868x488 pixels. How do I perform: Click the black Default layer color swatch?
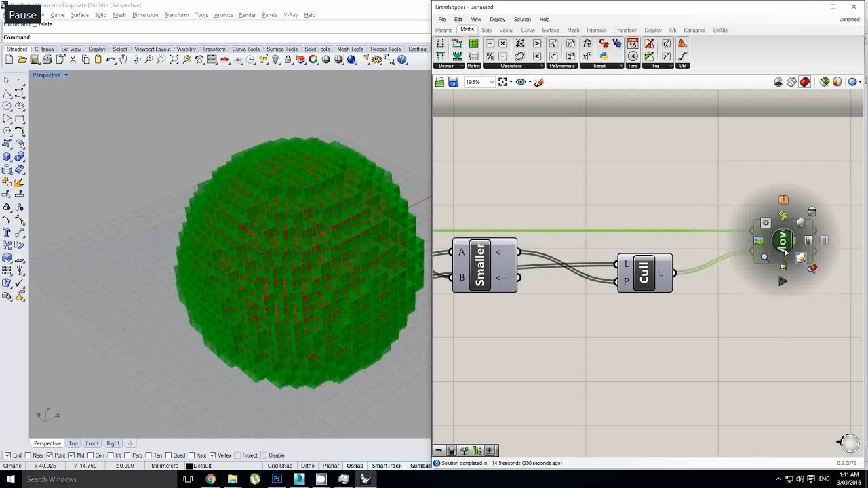189,466
